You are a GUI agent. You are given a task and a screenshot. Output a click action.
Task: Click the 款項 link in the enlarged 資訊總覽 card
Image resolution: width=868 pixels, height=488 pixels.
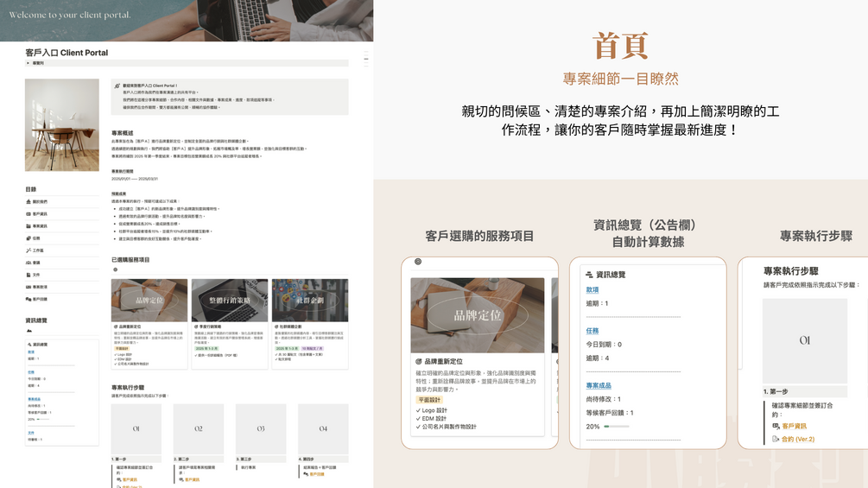click(592, 290)
